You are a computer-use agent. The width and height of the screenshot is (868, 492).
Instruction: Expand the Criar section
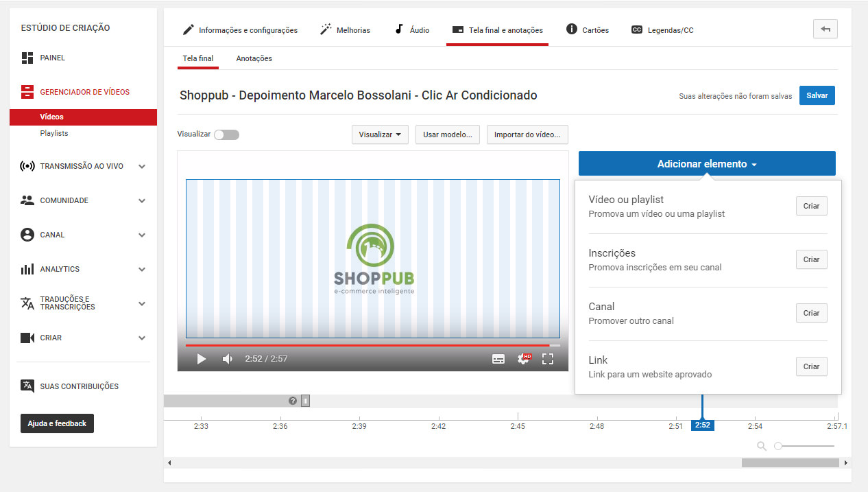click(142, 338)
